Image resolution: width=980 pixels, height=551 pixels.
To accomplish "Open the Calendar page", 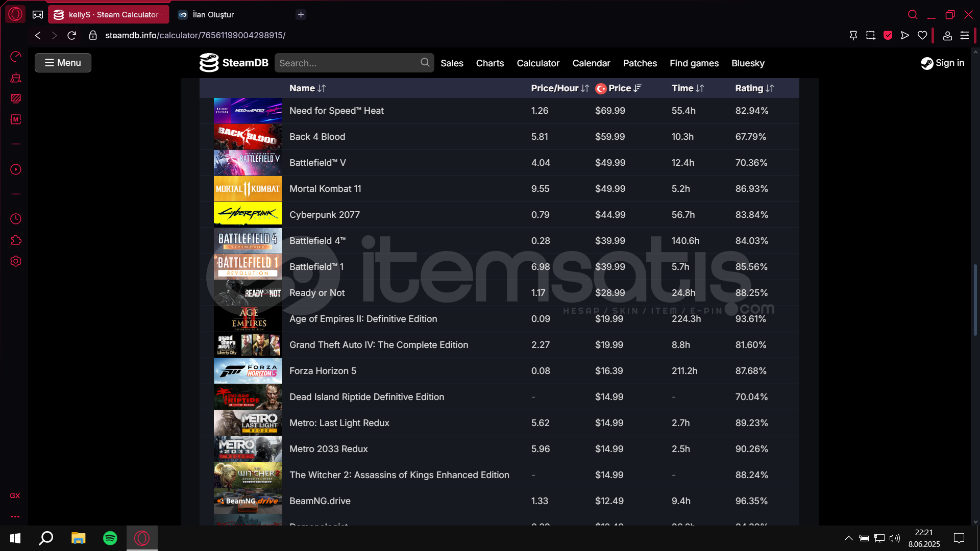I will 591,63.
